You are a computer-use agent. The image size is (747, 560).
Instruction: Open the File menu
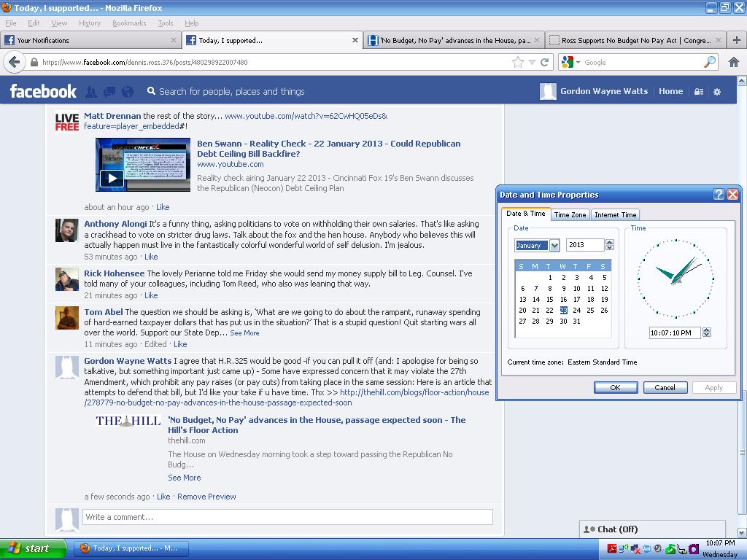[x=10, y=23]
